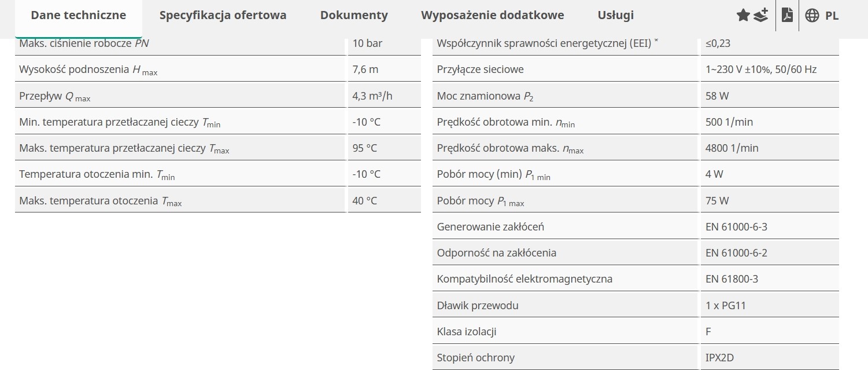Click the globe language icon

[x=812, y=16]
